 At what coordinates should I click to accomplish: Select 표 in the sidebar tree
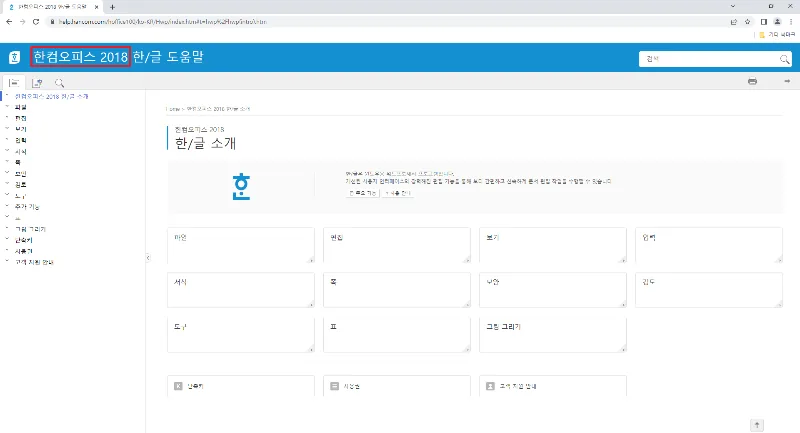tap(18, 218)
